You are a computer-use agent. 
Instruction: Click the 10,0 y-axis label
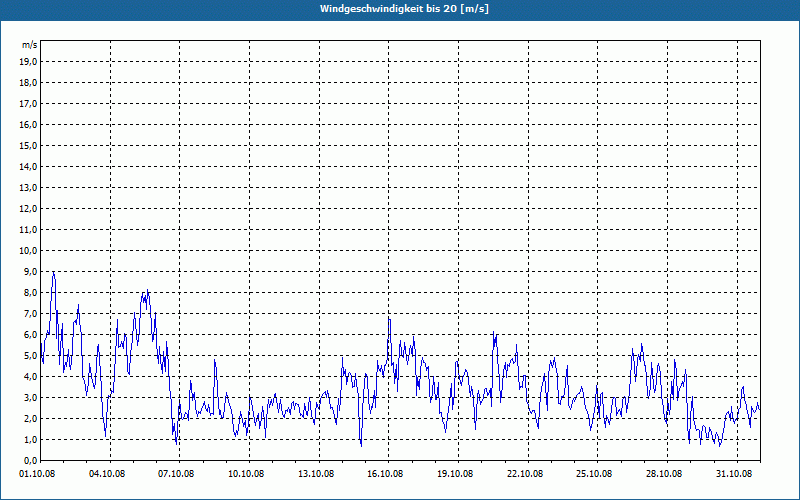coord(28,251)
